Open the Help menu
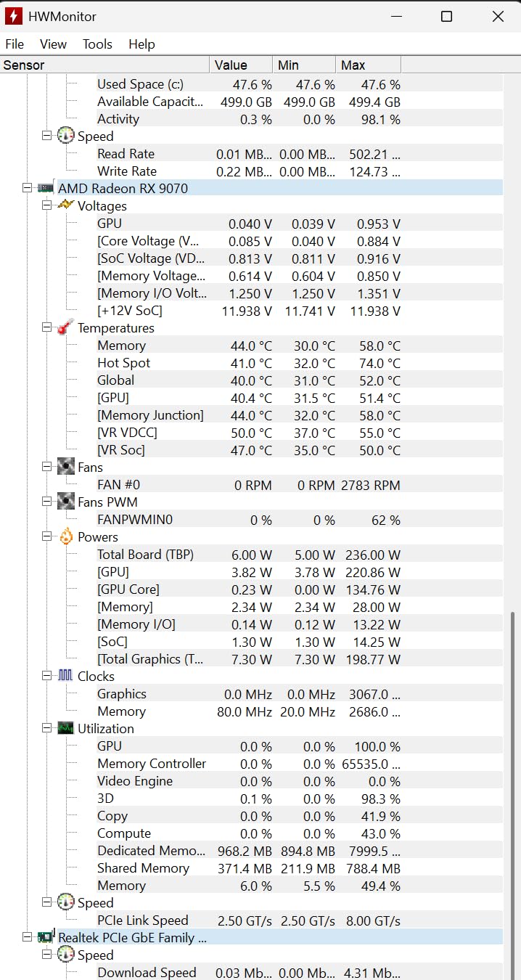 coord(141,44)
